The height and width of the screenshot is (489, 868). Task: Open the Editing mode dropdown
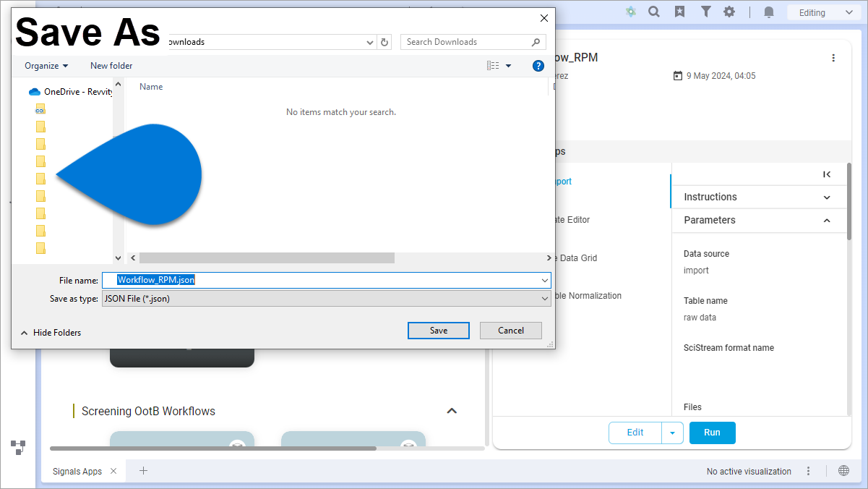click(823, 12)
